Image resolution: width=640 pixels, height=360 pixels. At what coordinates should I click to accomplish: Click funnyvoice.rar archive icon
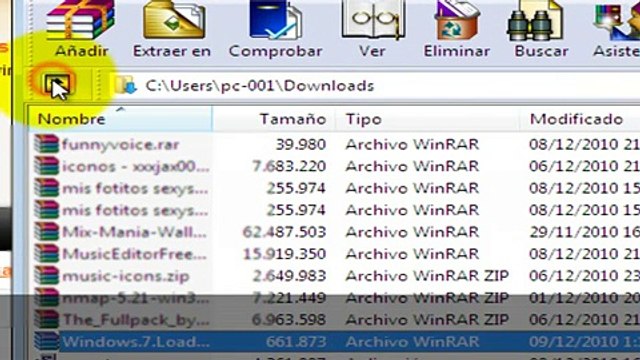(46, 144)
